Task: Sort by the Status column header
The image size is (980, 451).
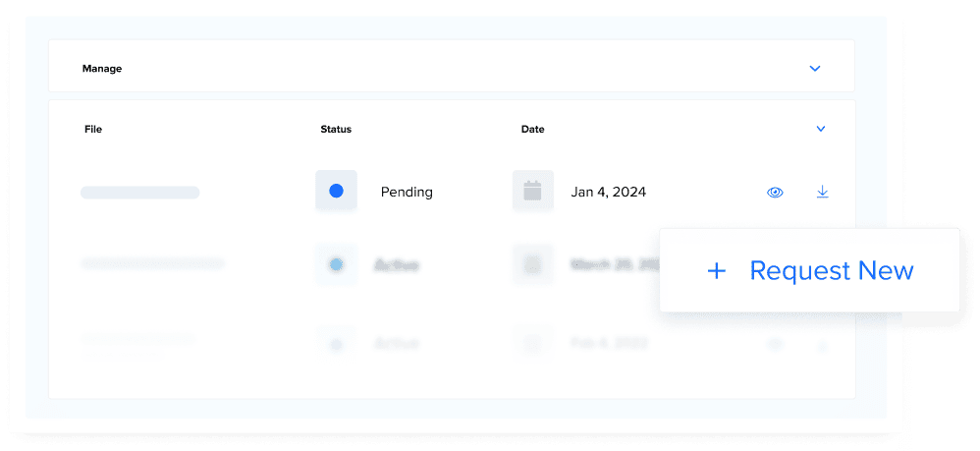Action: tap(336, 129)
